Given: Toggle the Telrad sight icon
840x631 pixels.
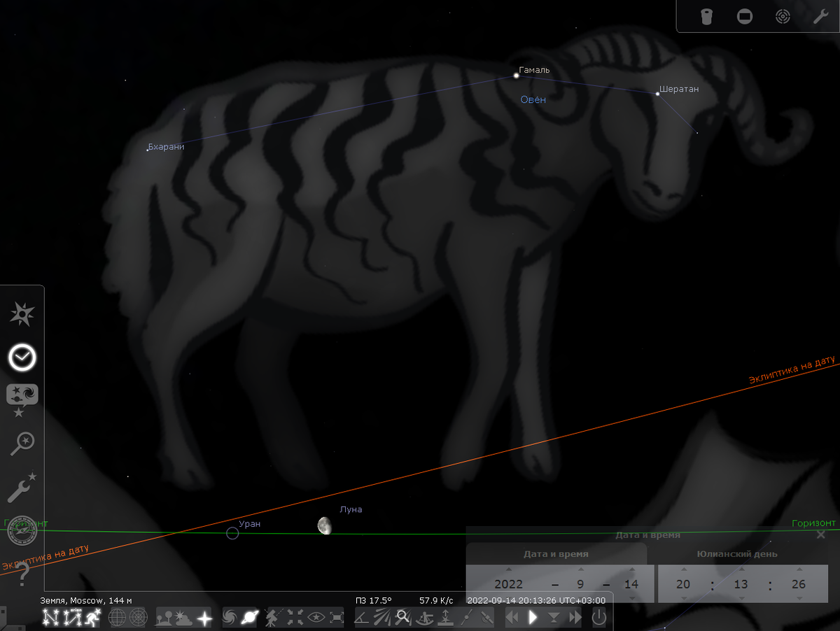Looking at the screenshot, I should pos(783,17).
